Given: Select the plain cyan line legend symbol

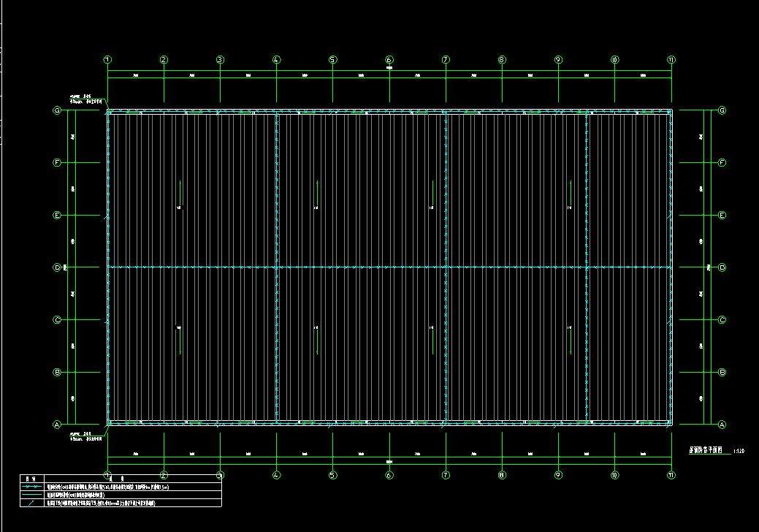Looking at the screenshot, I should click(x=32, y=495).
